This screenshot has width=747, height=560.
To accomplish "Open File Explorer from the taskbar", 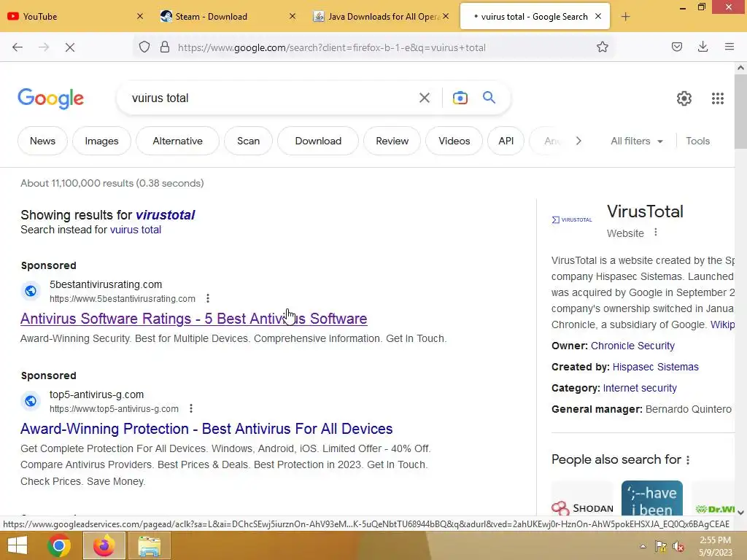I will pos(149,545).
